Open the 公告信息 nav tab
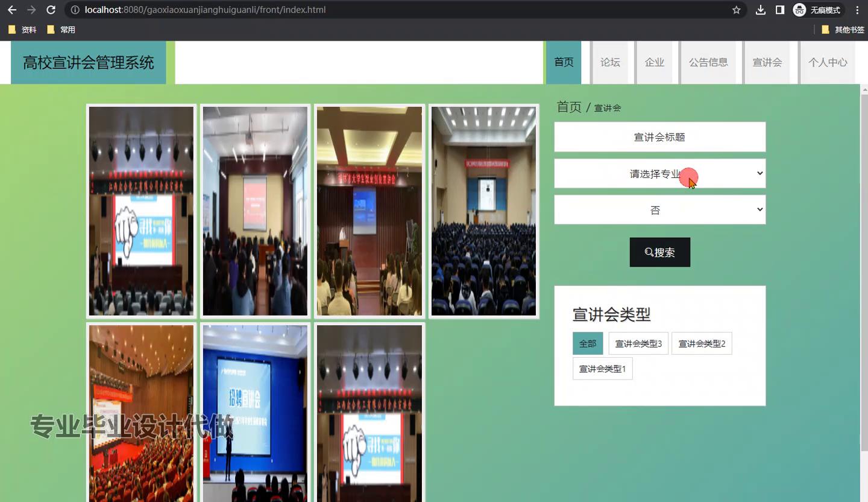This screenshot has height=502, width=868. tap(708, 62)
